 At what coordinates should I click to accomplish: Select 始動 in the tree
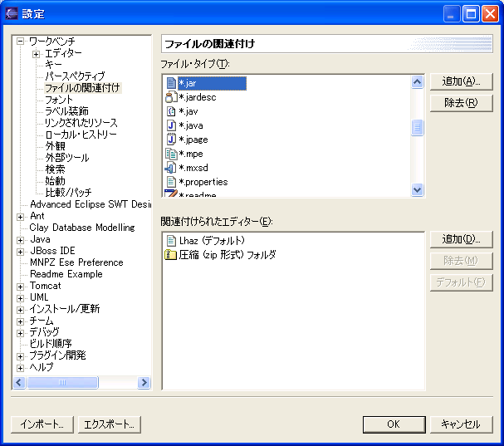[55, 181]
